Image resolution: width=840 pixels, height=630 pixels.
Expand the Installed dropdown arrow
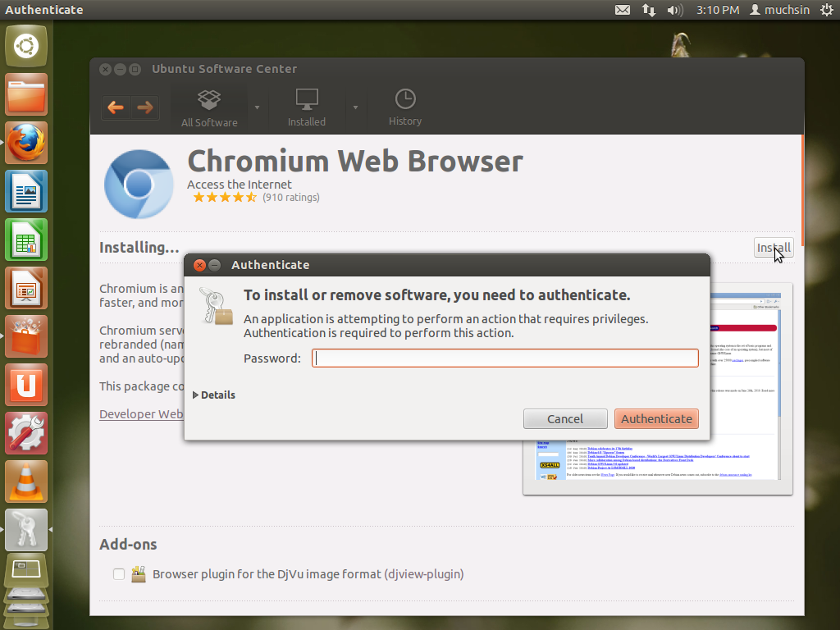coord(355,107)
